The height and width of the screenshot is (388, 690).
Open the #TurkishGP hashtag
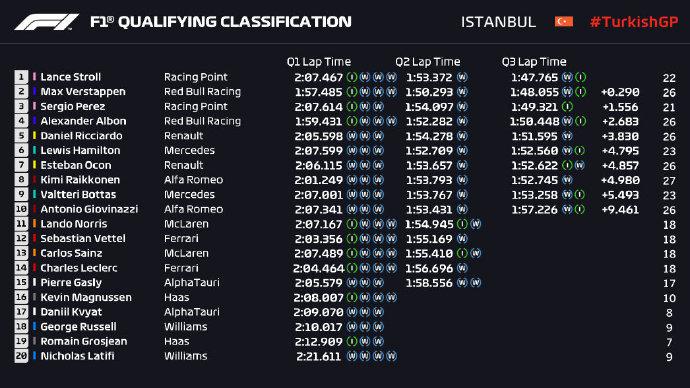(x=634, y=22)
